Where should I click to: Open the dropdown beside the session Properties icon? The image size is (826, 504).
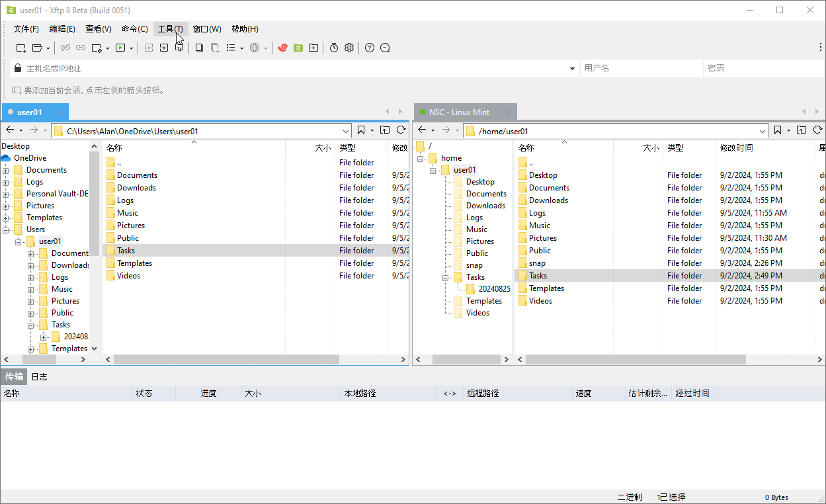(x=107, y=48)
